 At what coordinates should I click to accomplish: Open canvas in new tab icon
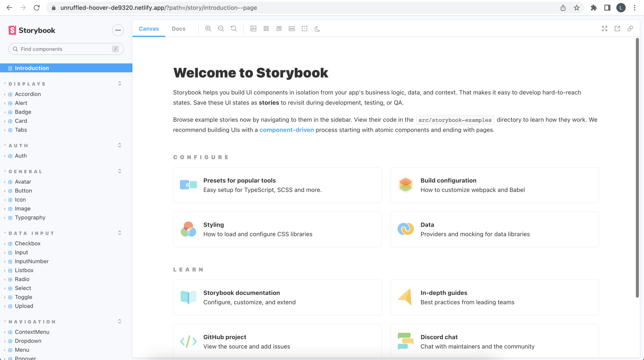pyautogui.click(x=617, y=29)
